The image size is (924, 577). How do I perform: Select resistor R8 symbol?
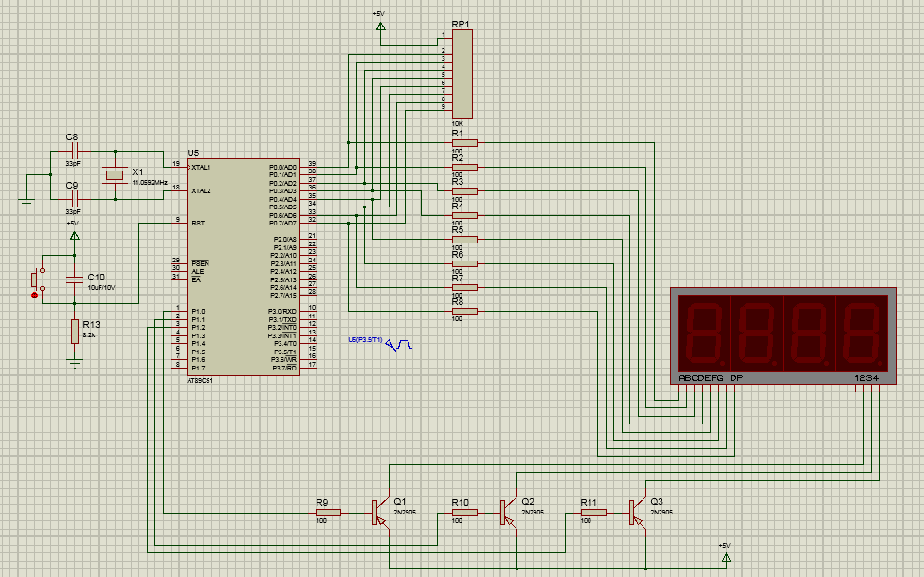(464, 311)
